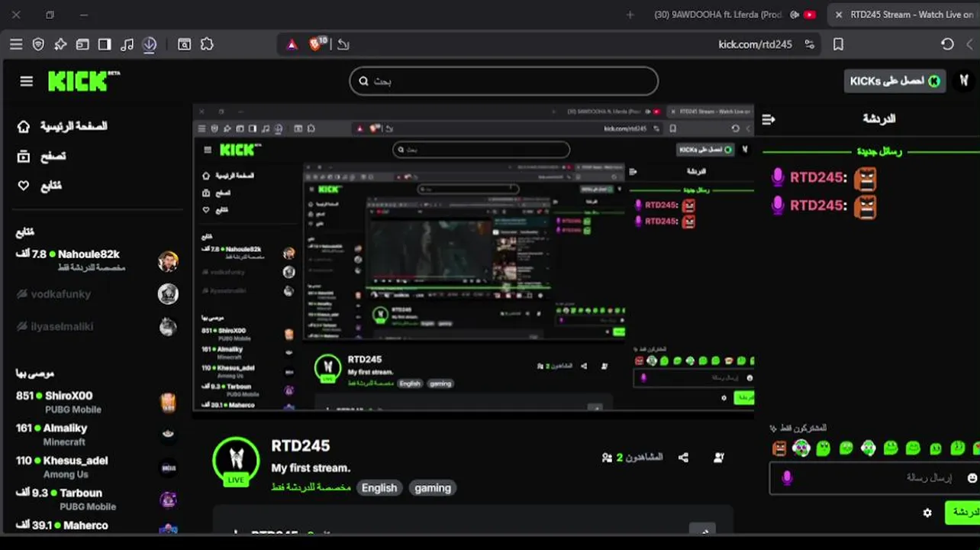The width and height of the screenshot is (980, 550).
Task: Click the first RTD245 username in page chat
Action: [818, 177]
